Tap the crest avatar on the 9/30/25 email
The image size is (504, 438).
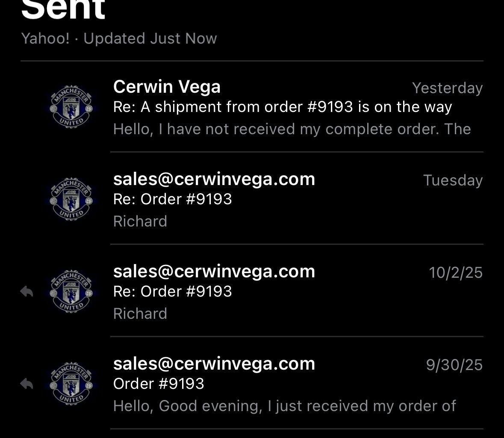pyautogui.click(x=71, y=384)
